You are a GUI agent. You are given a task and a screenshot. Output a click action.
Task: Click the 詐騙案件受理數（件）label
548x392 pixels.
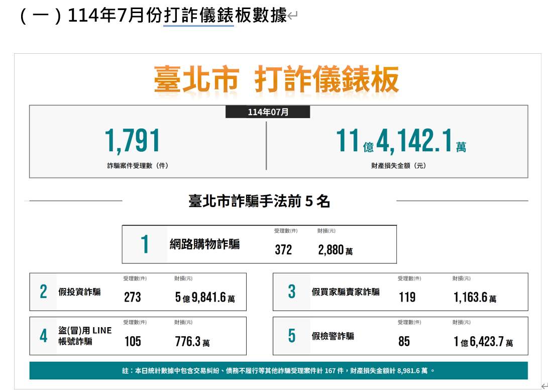click(137, 165)
